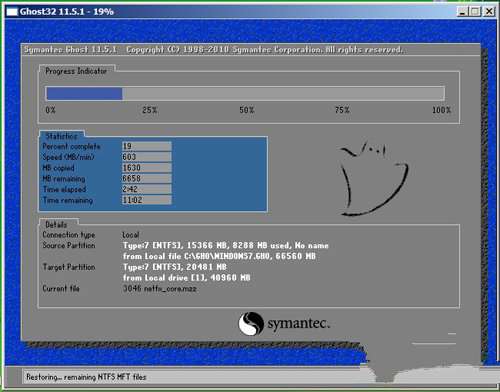Click the Symantec Ghost copyright header line
500x392 pixels.
tap(213, 50)
